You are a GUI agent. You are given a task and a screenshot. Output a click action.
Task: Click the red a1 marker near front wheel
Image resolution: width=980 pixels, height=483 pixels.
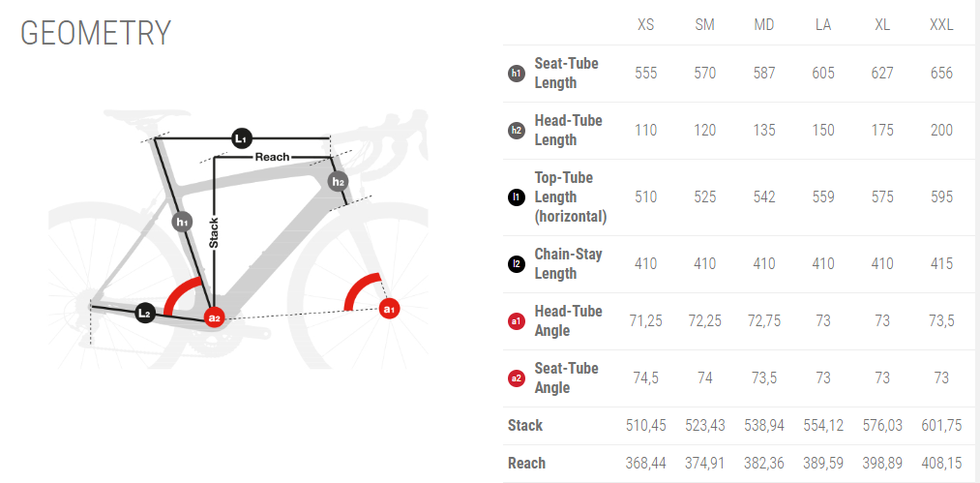(389, 309)
